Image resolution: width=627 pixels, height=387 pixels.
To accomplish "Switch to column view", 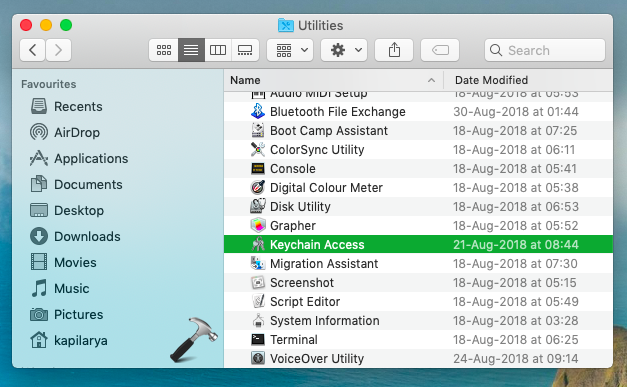I will 218,50.
